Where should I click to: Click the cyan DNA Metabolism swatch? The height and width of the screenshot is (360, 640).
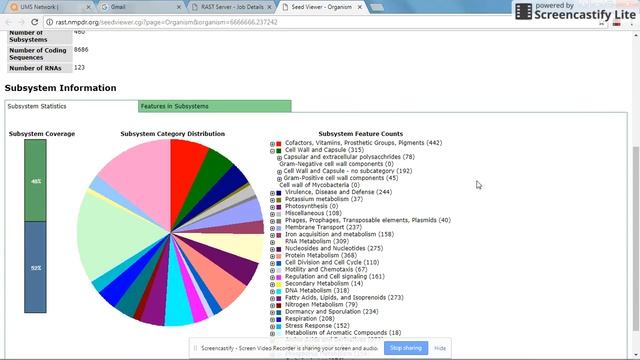[x=279, y=291]
